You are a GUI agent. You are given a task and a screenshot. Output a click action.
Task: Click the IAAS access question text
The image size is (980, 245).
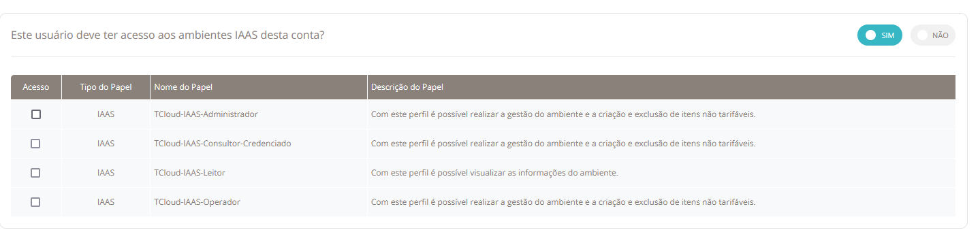click(168, 35)
